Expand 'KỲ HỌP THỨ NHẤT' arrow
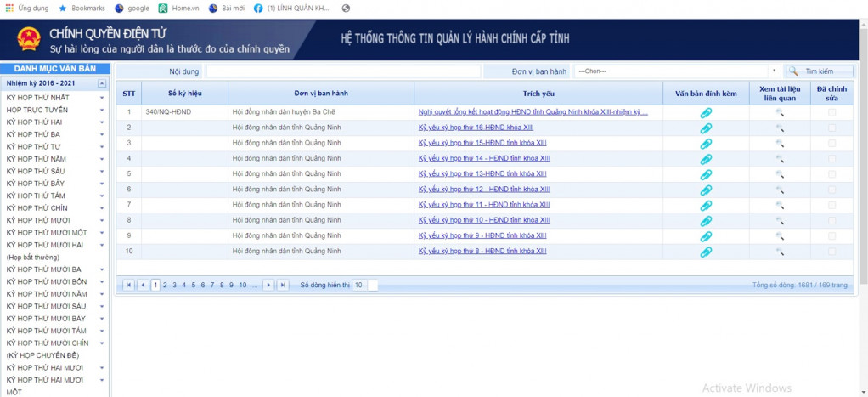This screenshot has height=397, width=868. click(x=102, y=98)
